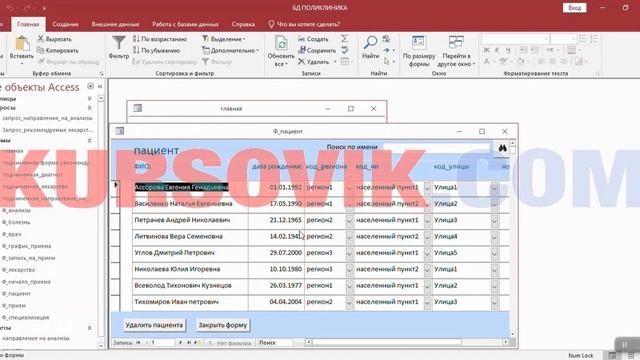Viewport: 640px width, 360px height.
Task: Open Selection (Выделение) dropdown
Action: tap(224, 39)
